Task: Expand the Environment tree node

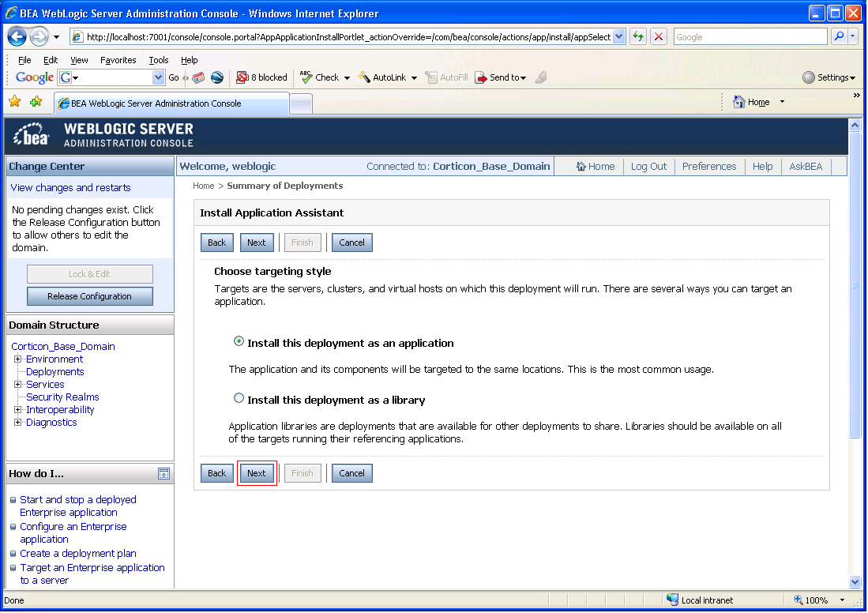Action: tap(17, 359)
